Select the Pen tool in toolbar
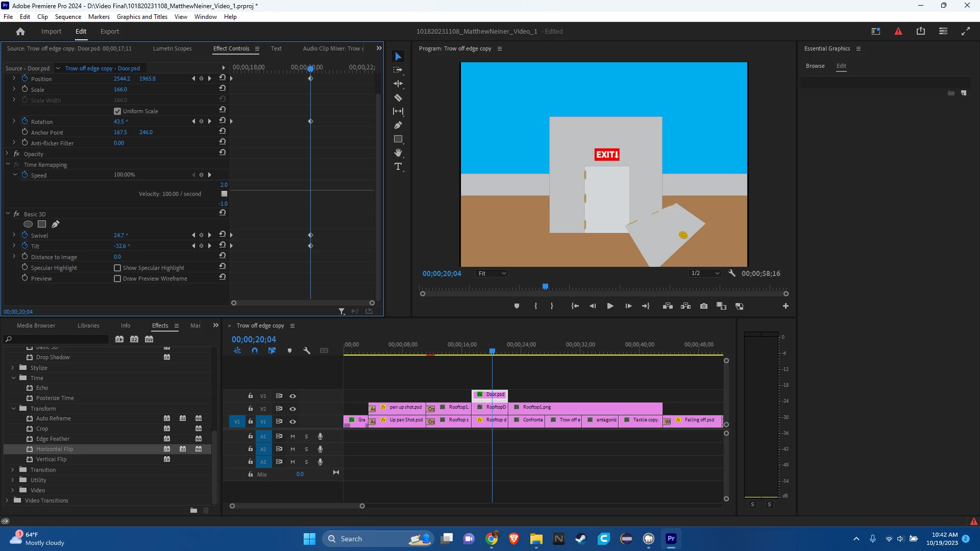 (x=398, y=125)
